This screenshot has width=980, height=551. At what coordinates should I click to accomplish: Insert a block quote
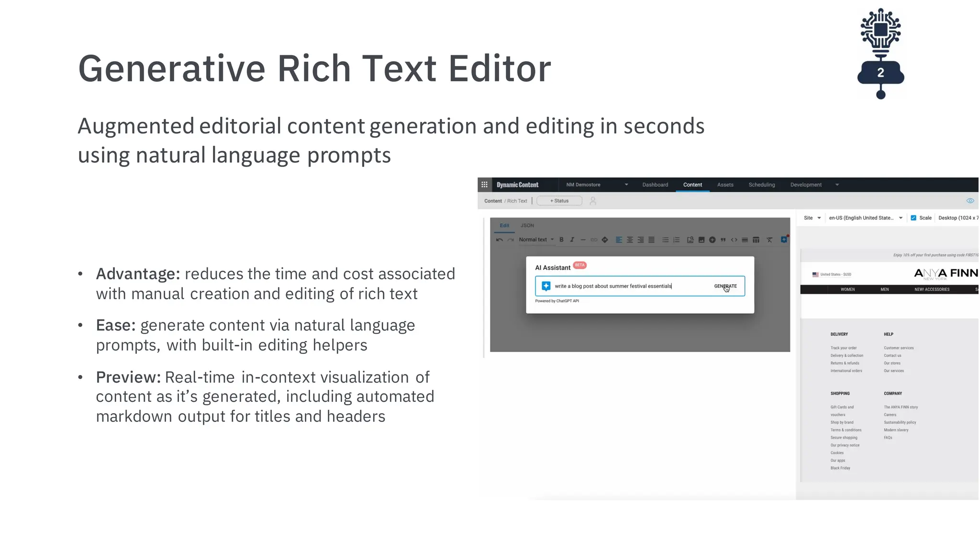723,240
